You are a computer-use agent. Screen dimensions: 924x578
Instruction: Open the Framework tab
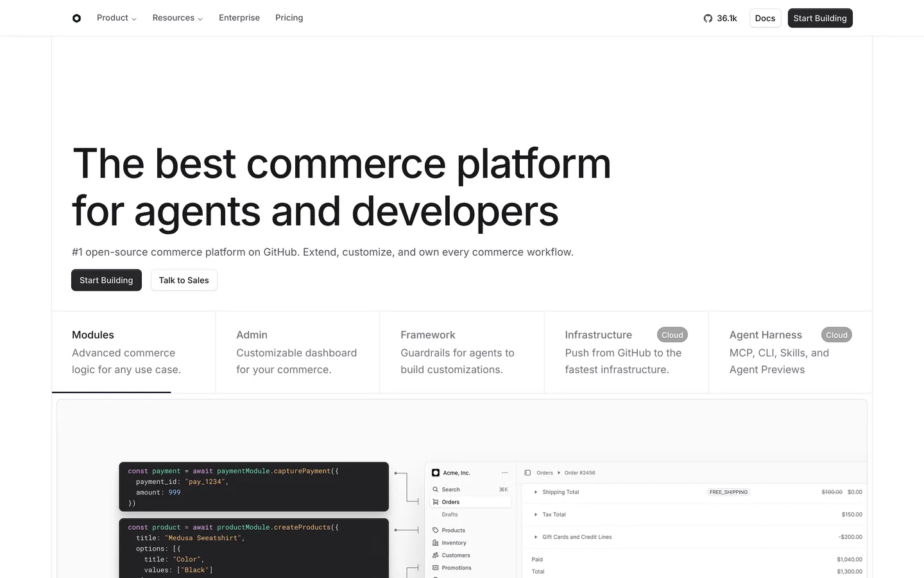(462, 352)
